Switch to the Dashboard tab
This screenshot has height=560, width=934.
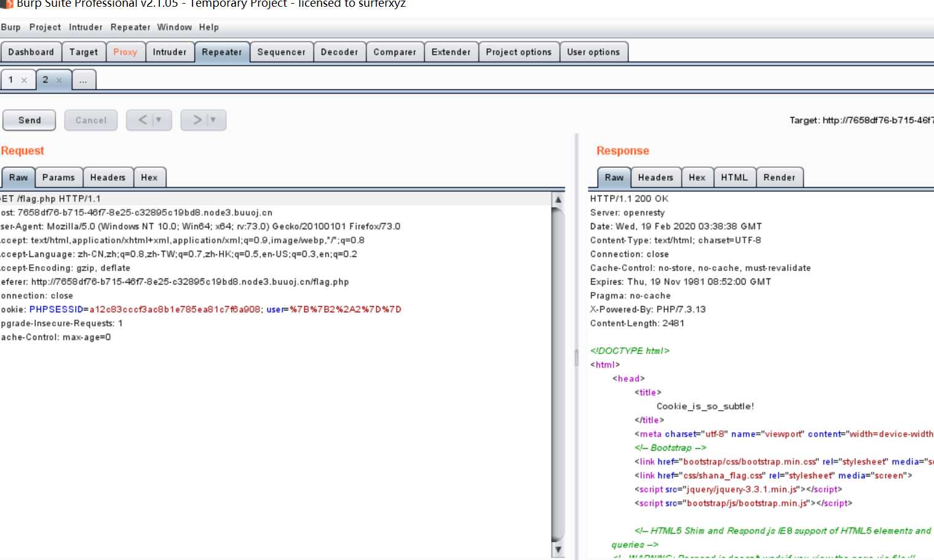tap(31, 52)
